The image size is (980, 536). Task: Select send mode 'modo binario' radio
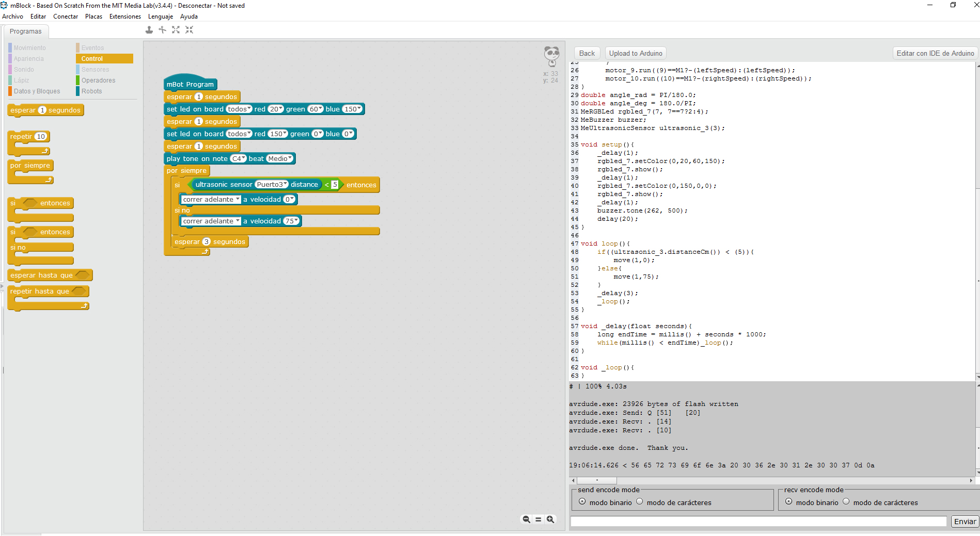pyautogui.click(x=582, y=501)
